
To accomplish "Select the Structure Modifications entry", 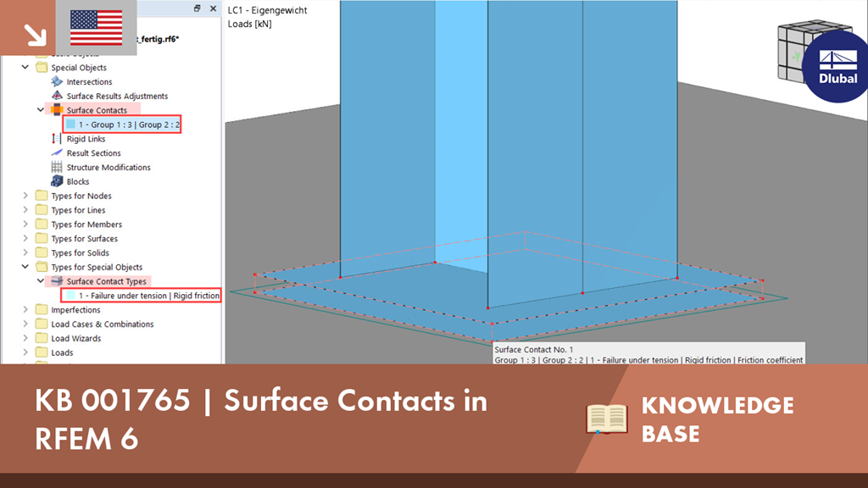I will pos(108,168).
